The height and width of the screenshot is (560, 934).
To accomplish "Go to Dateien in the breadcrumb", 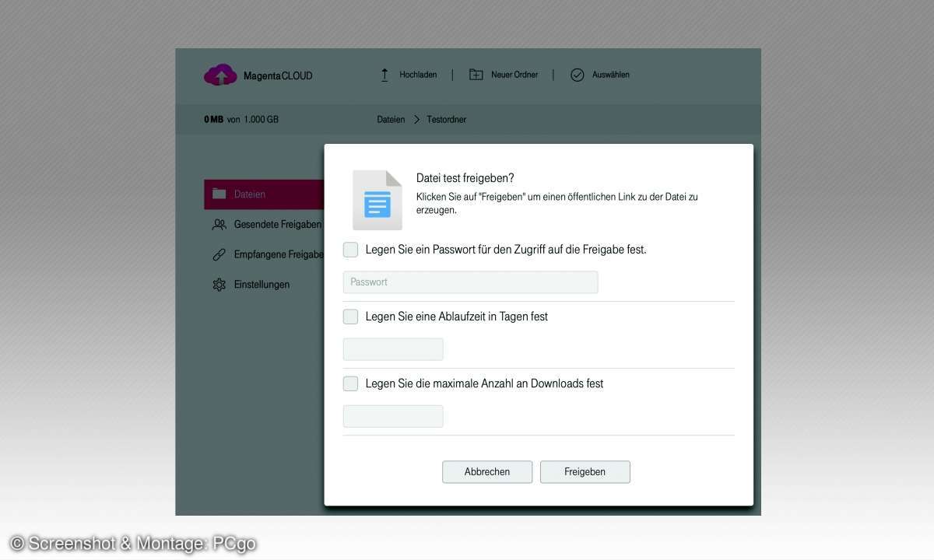I will point(391,120).
